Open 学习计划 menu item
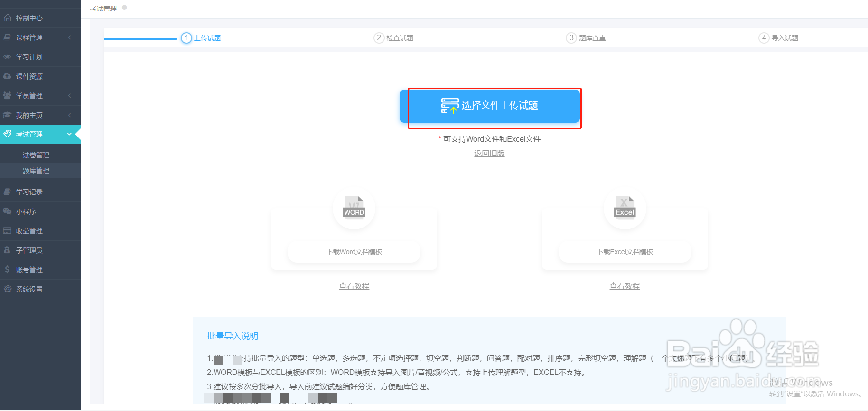The image size is (868, 411). tap(40, 57)
